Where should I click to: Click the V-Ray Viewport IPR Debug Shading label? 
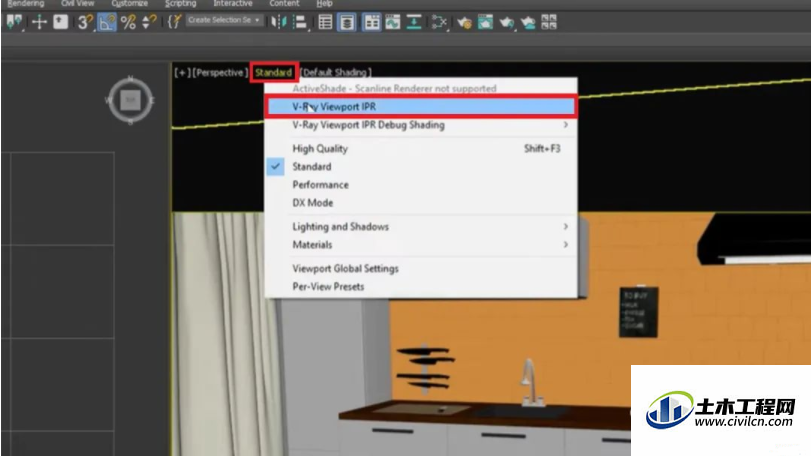pos(368,125)
